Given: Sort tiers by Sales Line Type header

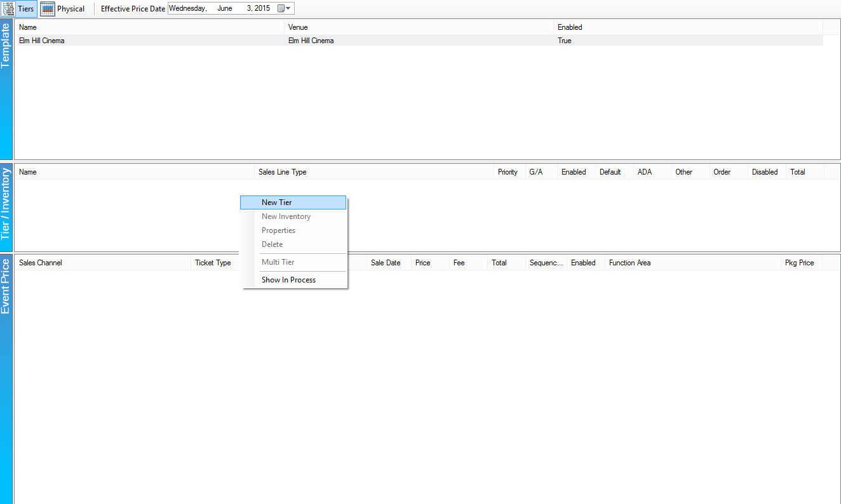Looking at the screenshot, I should click(x=374, y=172).
